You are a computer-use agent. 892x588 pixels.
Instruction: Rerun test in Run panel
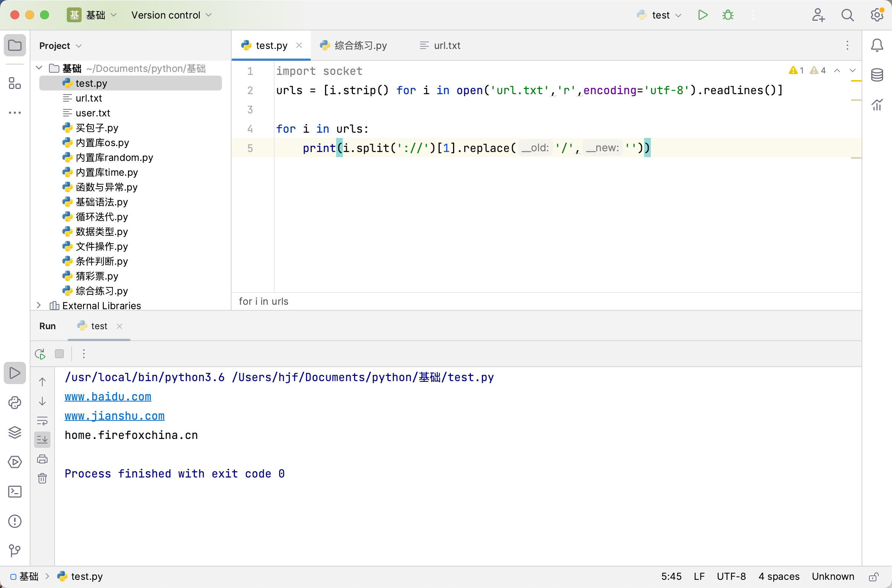[x=40, y=354]
